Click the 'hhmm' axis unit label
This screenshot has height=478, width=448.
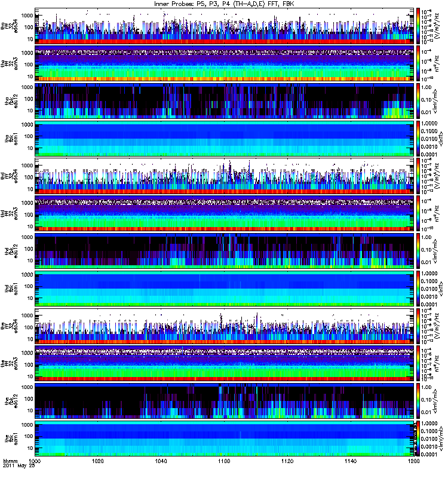10,461
